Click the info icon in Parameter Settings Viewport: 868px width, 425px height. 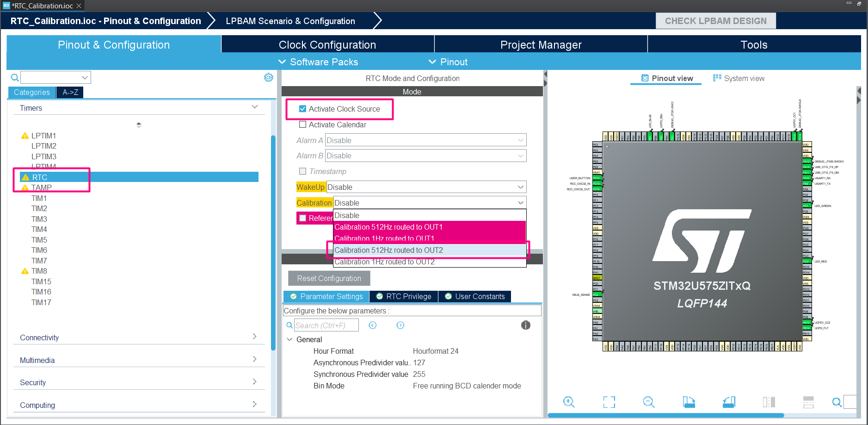click(x=526, y=325)
